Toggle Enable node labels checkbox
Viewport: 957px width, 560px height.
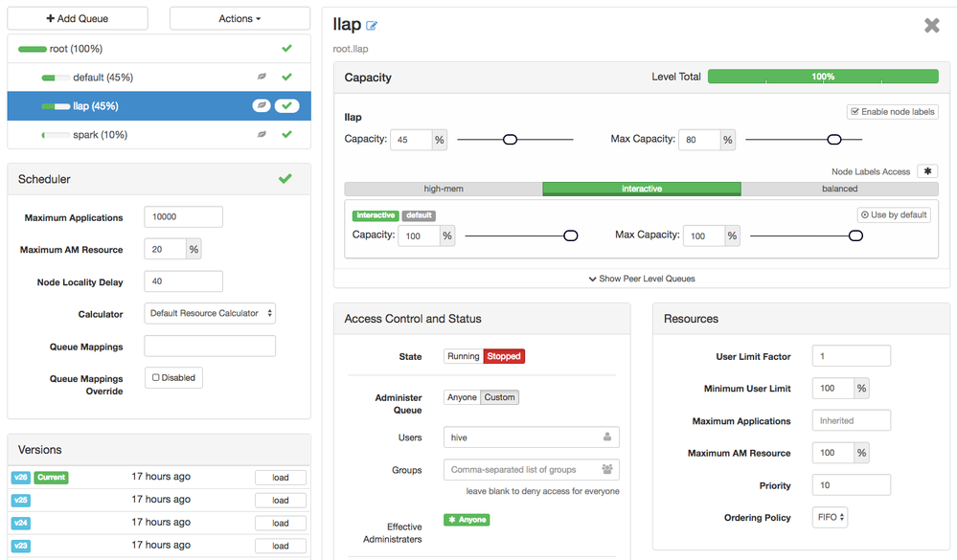[892, 112]
